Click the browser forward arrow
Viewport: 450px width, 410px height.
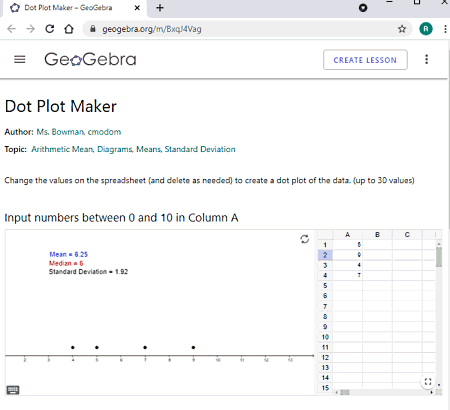pos(30,29)
